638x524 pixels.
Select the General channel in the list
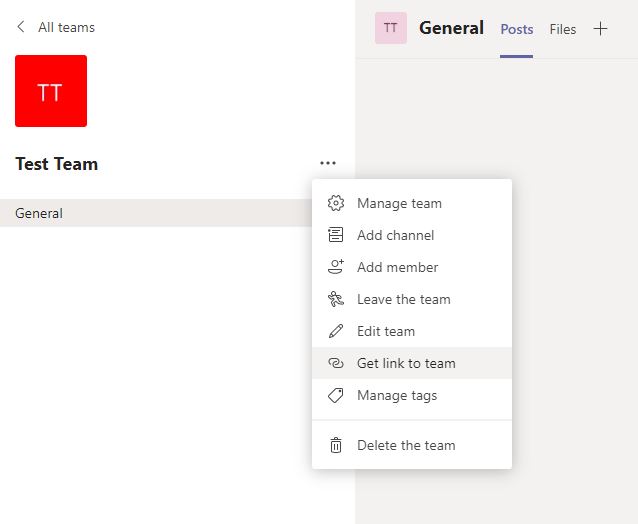point(156,213)
